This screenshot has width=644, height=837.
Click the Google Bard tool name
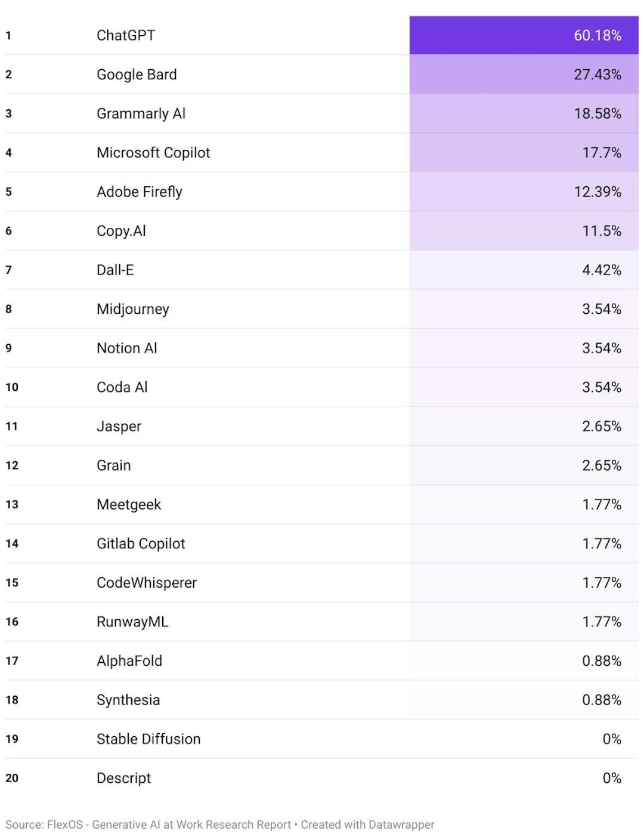(x=137, y=75)
